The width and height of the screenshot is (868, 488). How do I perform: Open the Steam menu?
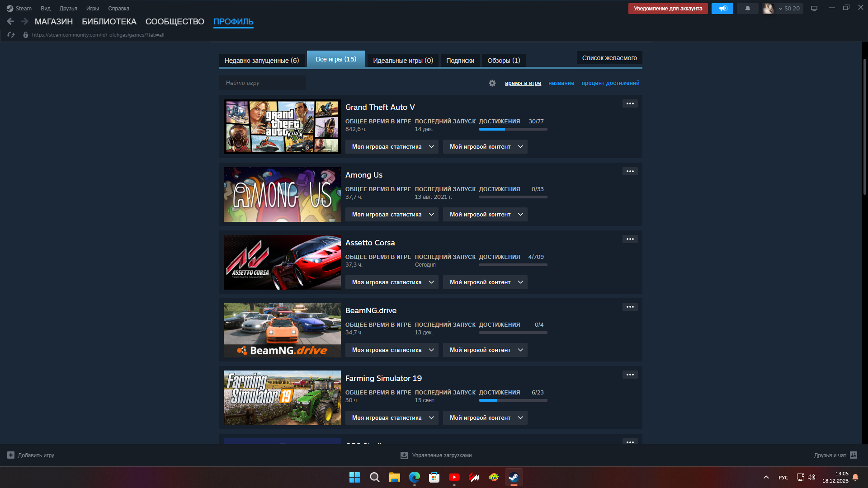[19, 9]
